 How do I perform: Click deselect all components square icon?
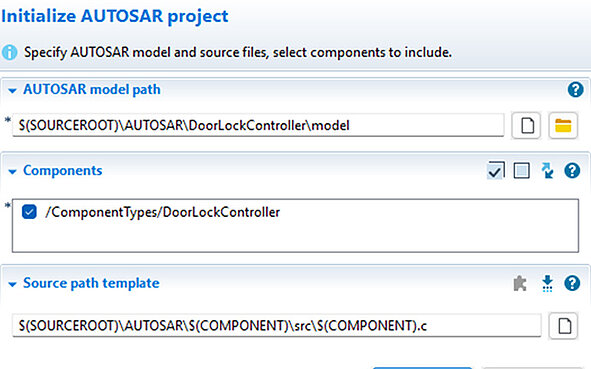(522, 171)
